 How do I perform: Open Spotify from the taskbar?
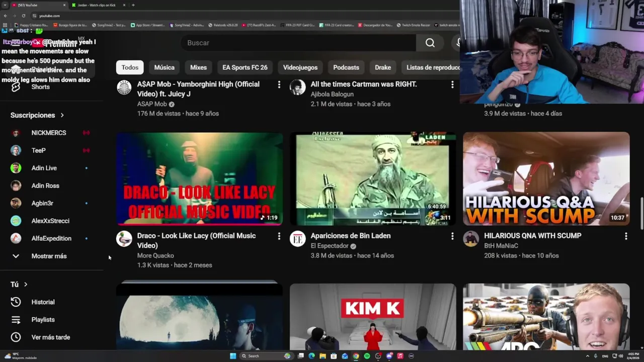367,356
